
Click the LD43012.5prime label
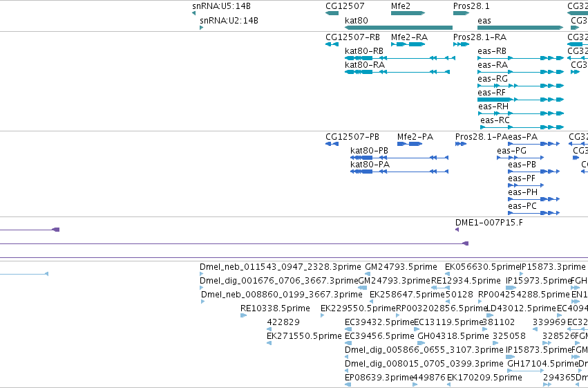(521, 308)
